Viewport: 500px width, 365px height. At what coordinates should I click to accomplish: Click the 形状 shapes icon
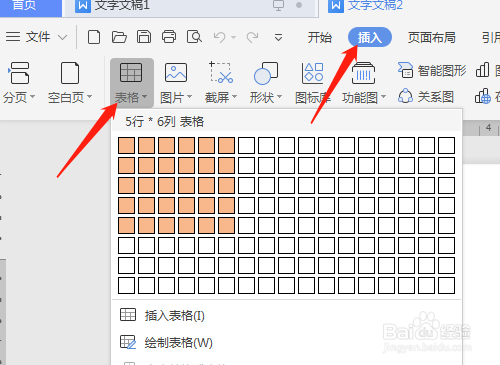(266, 73)
